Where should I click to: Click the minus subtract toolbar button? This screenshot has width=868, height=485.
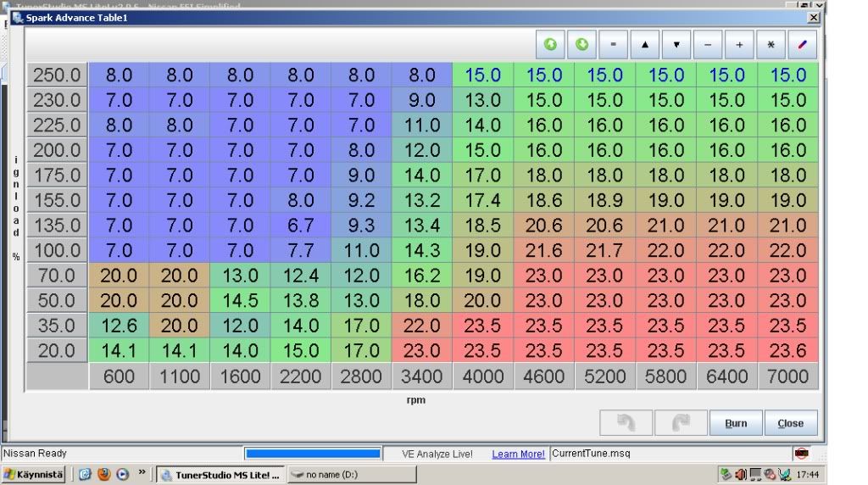[708, 44]
